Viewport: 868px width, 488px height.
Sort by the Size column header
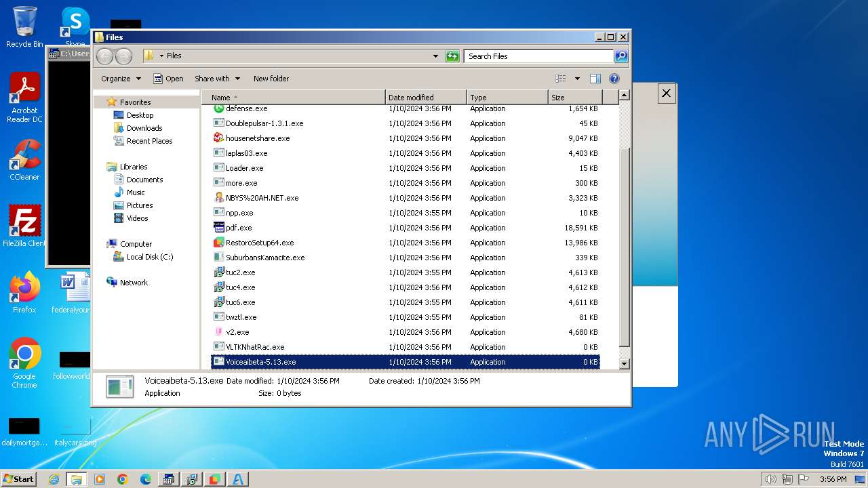coord(575,98)
